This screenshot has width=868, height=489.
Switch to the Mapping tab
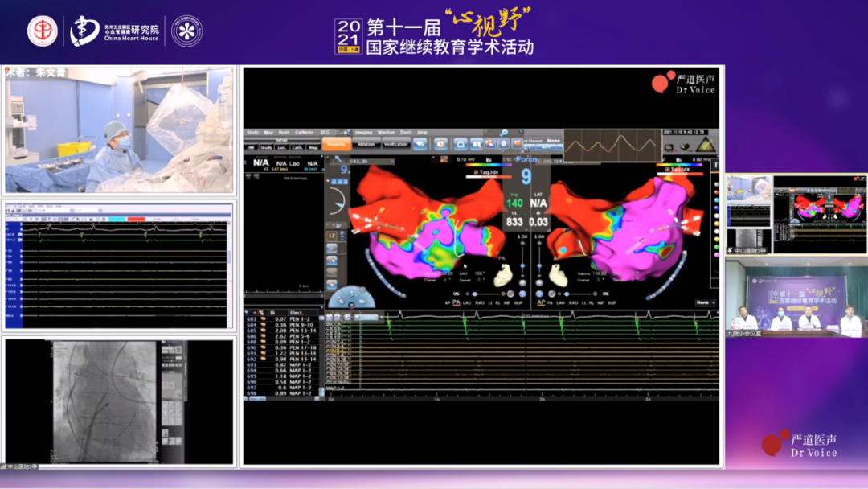(337, 144)
